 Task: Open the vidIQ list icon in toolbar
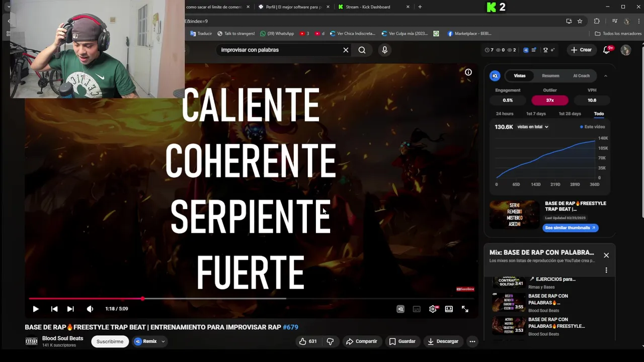tap(533, 50)
